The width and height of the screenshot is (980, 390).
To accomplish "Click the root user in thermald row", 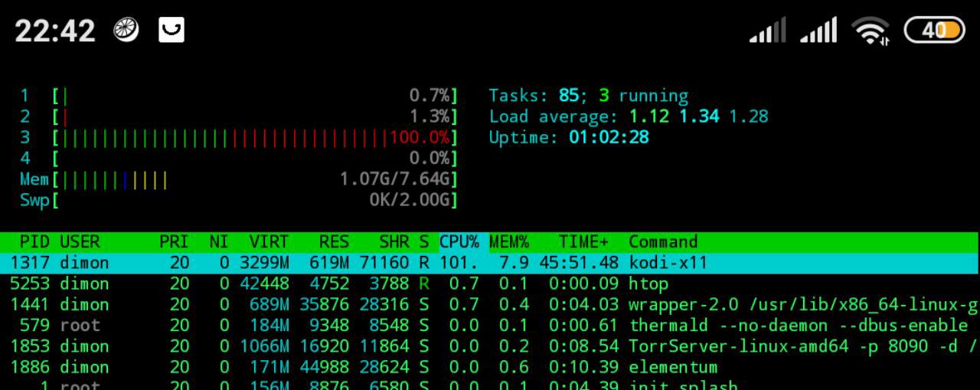I will [80, 325].
